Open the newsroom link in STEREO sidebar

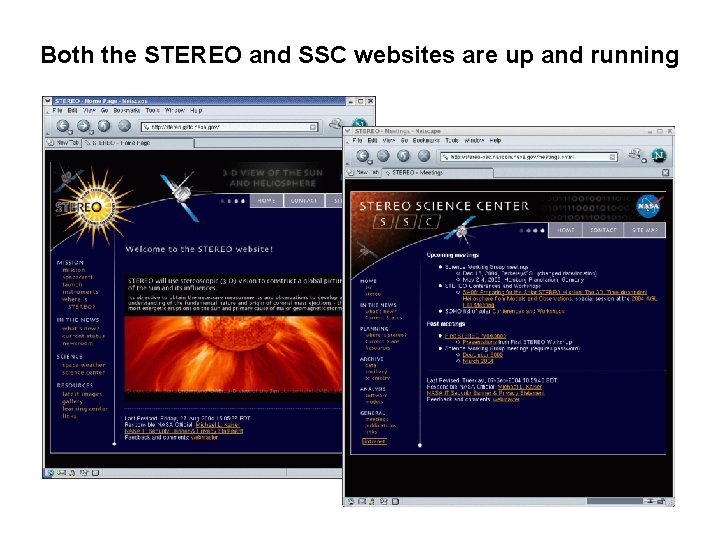tap(78, 343)
